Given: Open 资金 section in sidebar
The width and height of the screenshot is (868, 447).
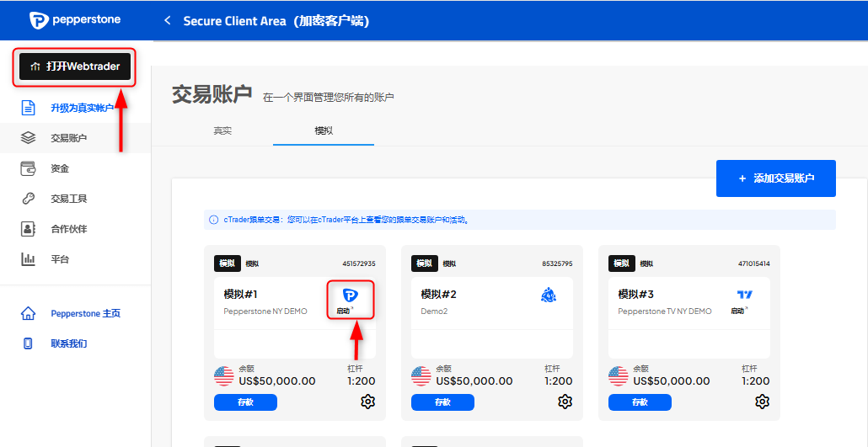Looking at the screenshot, I should pos(59,168).
